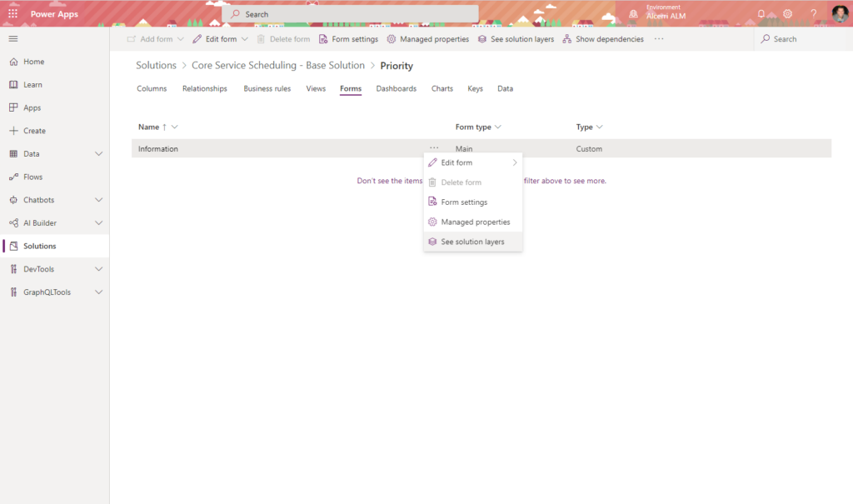Viewport: 853px width, 504px height.
Task: Open the settings gear icon
Action: (x=787, y=14)
